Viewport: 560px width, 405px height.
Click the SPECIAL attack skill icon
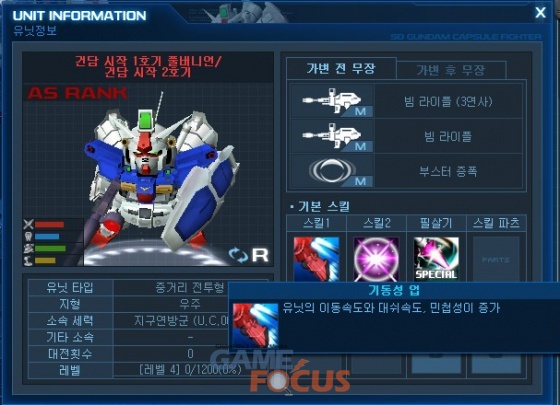(436, 259)
